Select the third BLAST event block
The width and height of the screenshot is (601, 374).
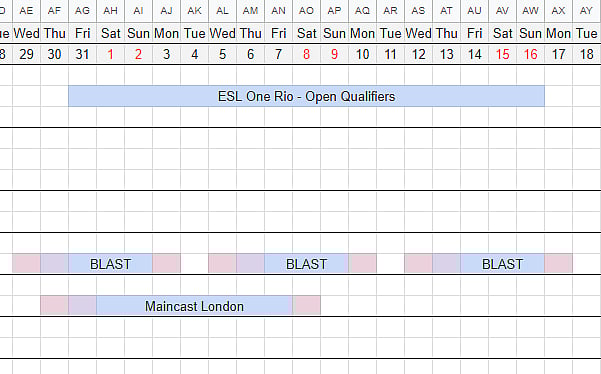[x=502, y=264]
